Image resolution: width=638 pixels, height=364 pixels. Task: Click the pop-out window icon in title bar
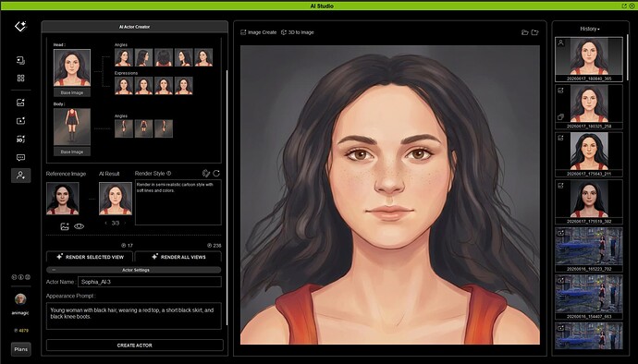(624, 6)
